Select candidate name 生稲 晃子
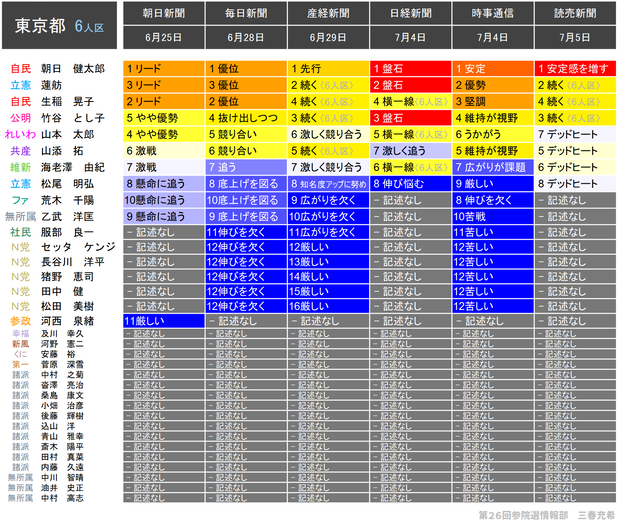The height and width of the screenshot is (522, 620). click(67, 102)
